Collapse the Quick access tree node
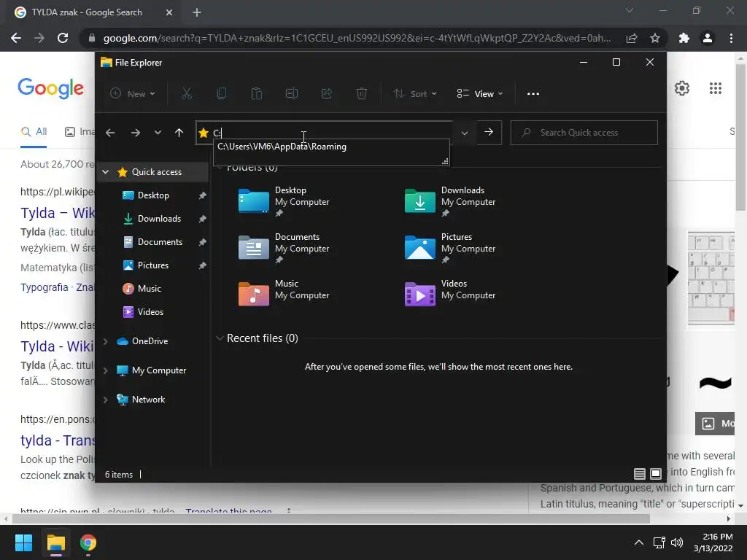Image resolution: width=747 pixels, height=560 pixels. point(106,172)
